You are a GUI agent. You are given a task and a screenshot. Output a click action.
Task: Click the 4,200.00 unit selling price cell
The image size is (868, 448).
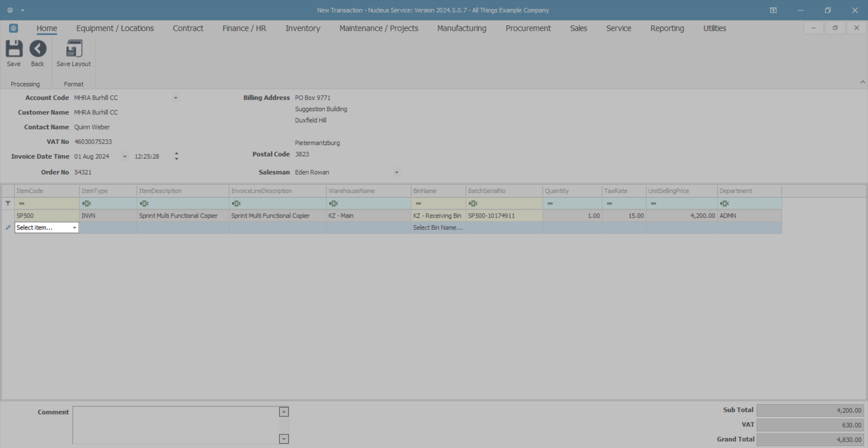(682, 216)
